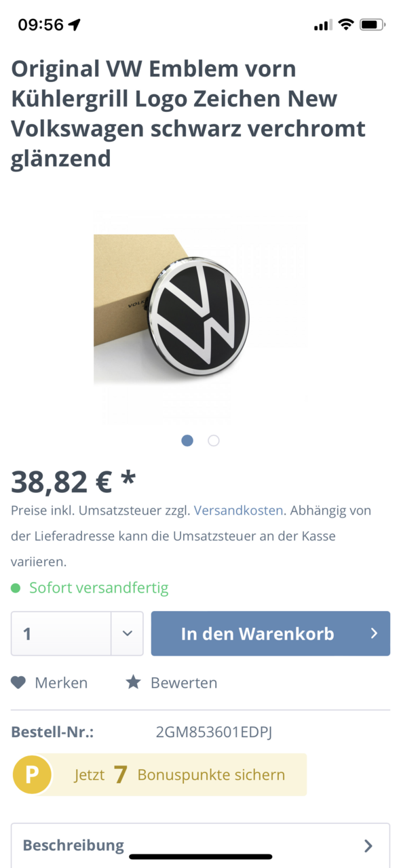Tap the cellular signal bars icon

[323, 26]
